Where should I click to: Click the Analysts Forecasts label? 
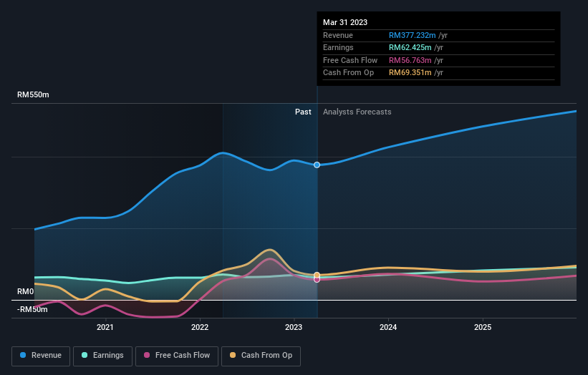coord(357,112)
